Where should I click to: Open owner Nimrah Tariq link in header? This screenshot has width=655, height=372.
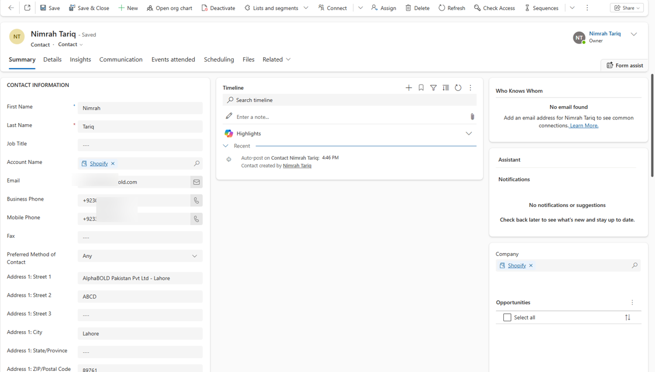(x=604, y=33)
